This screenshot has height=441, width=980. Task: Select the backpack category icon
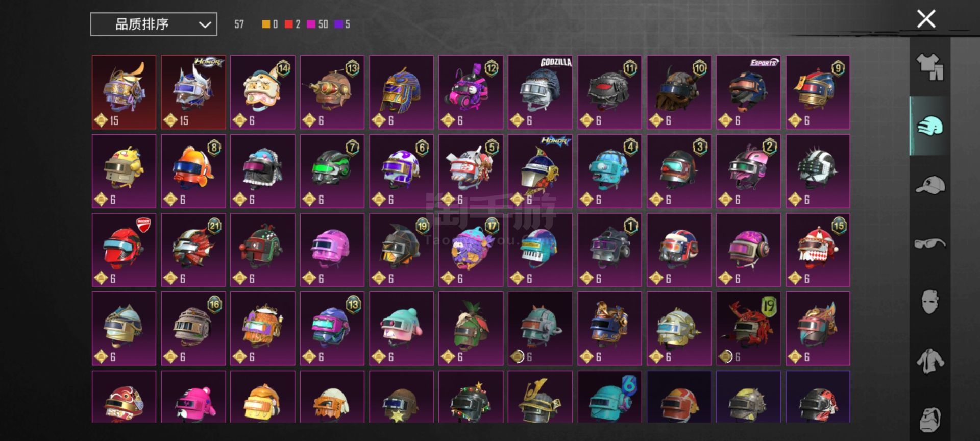[930, 420]
